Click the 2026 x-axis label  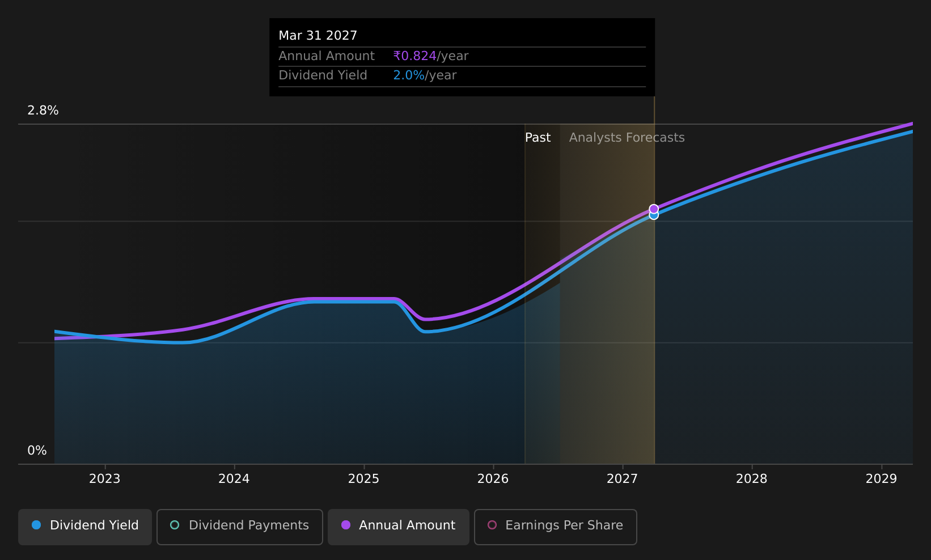493,479
